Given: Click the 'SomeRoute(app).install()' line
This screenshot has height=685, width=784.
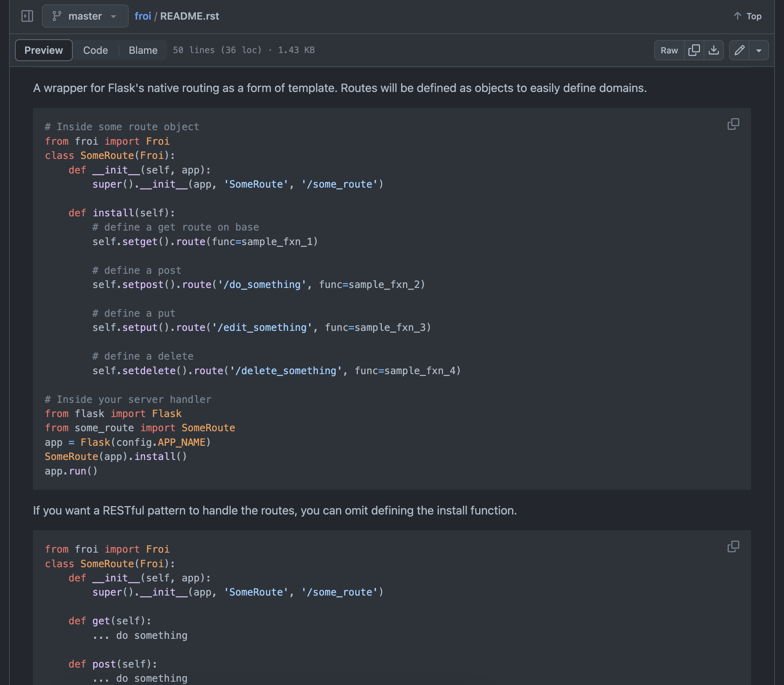Looking at the screenshot, I should coord(116,456).
